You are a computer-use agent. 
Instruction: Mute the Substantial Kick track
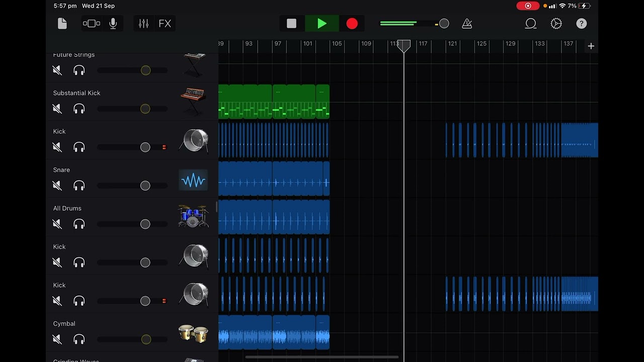[x=57, y=109]
